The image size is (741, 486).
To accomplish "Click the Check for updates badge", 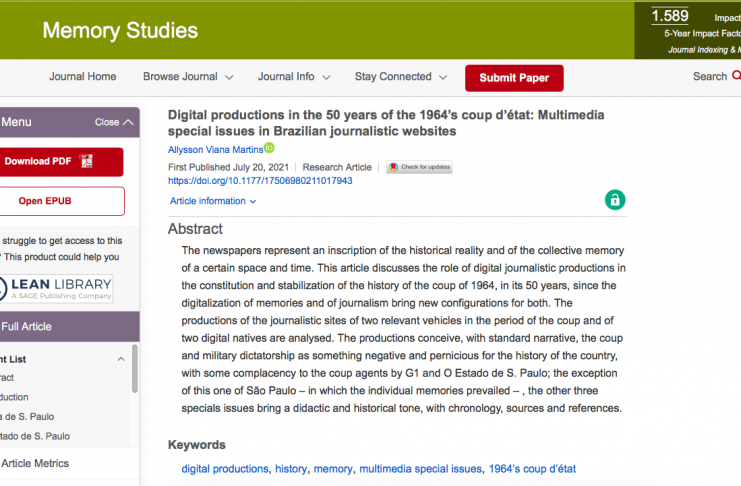I will pos(419,167).
